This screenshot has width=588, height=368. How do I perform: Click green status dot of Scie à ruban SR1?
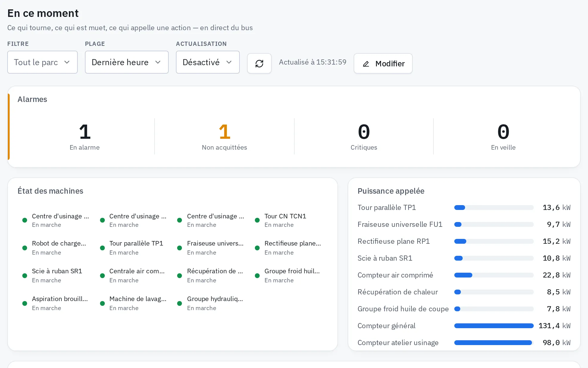coord(25,276)
